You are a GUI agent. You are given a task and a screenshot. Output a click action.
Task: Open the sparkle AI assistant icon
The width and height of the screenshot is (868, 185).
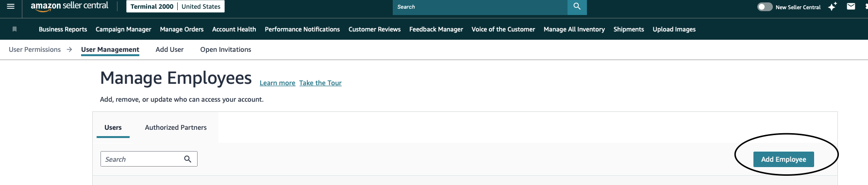[x=832, y=6]
